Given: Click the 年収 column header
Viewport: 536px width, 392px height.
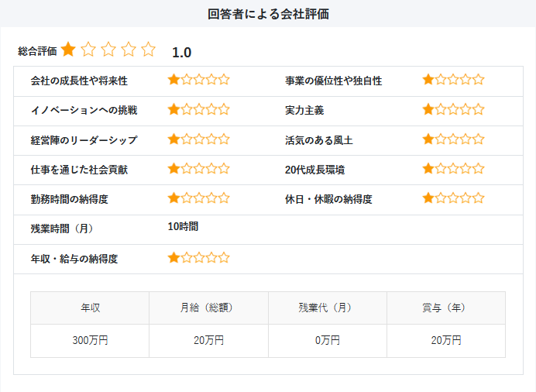Looking at the screenshot, I should [x=90, y=308].
